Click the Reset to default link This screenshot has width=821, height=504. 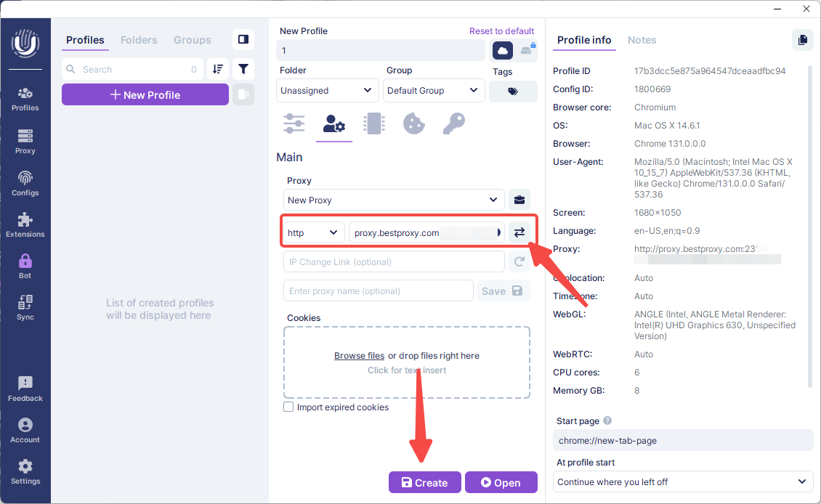(501, 31)
